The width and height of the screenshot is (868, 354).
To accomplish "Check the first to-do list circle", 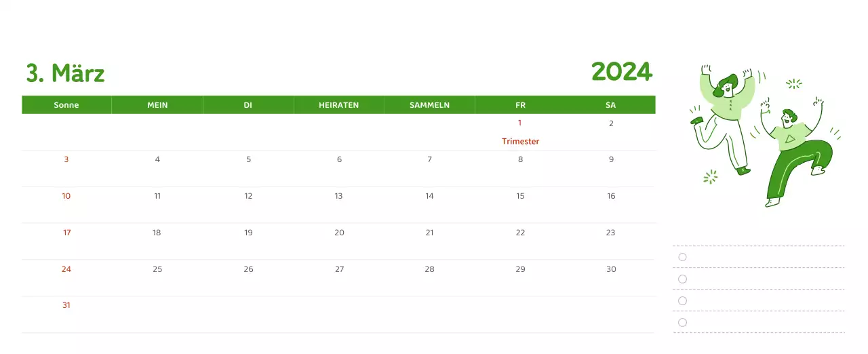I will [x=682, y=257].
